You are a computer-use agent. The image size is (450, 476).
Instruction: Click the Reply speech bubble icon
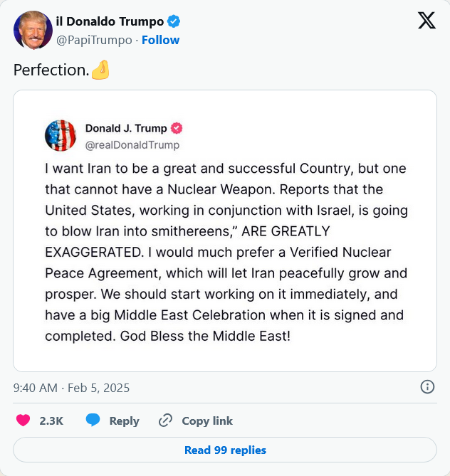(93, 421)
